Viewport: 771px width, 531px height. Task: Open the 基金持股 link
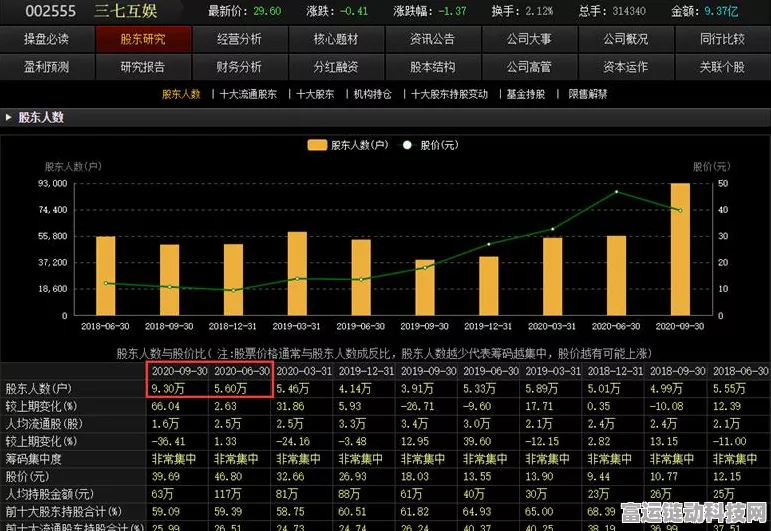pyautogui.click(x=526, y=94)
